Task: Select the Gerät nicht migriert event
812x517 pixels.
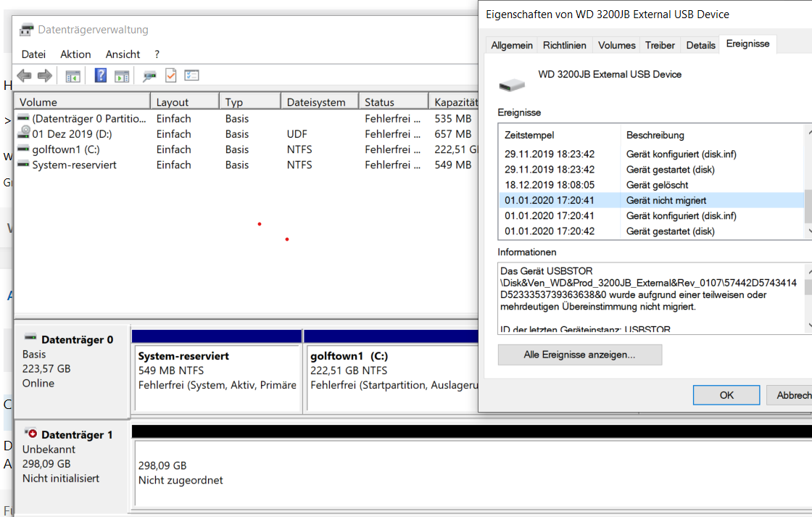Action: [652, 200]
